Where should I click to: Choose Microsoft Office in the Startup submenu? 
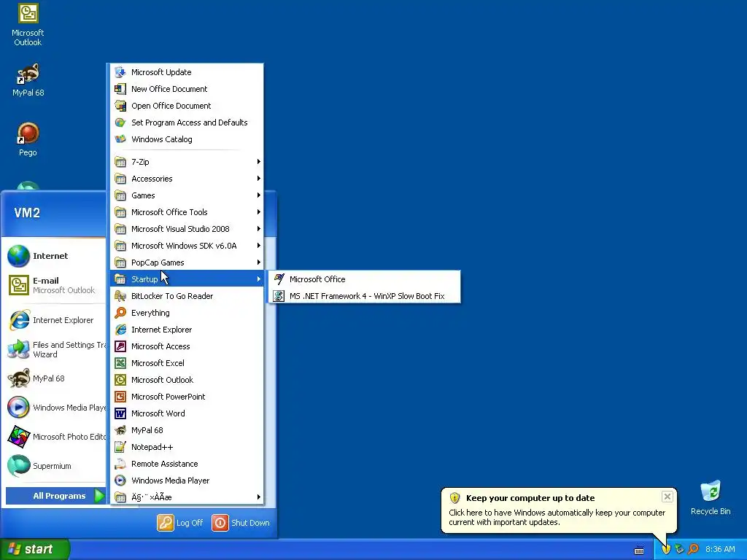pyautogui.click(x=365, y=279)
